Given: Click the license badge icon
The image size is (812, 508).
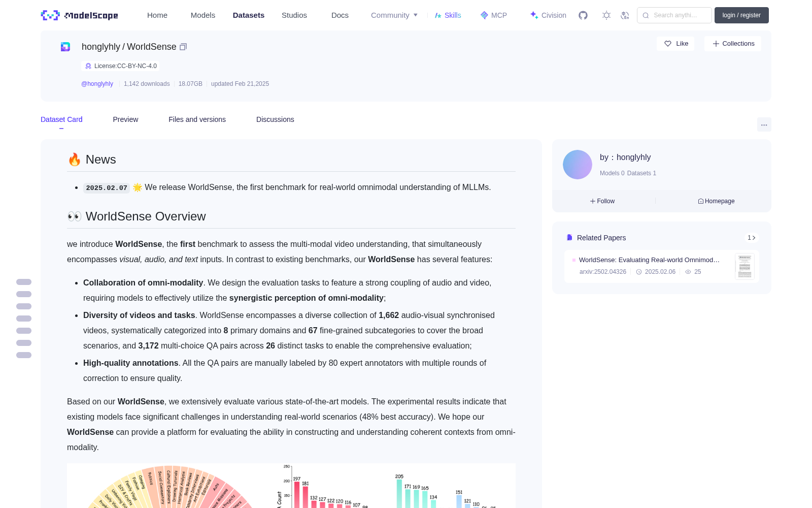Looking at the screenshot, I should click(x=88, y=66).
